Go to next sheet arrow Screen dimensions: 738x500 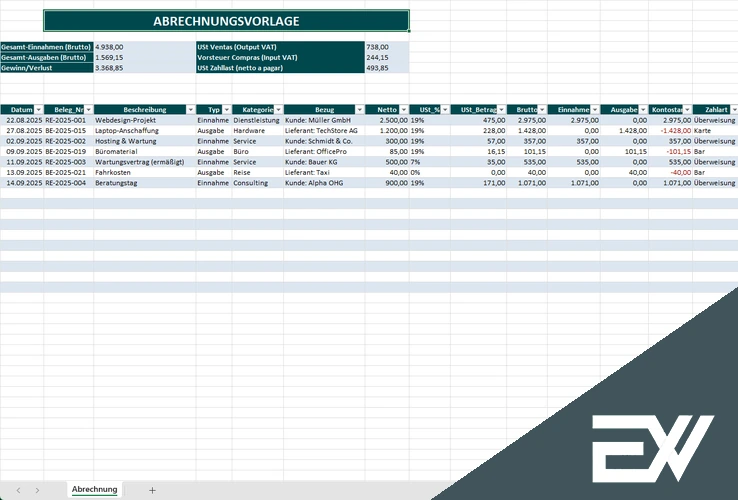37,490
